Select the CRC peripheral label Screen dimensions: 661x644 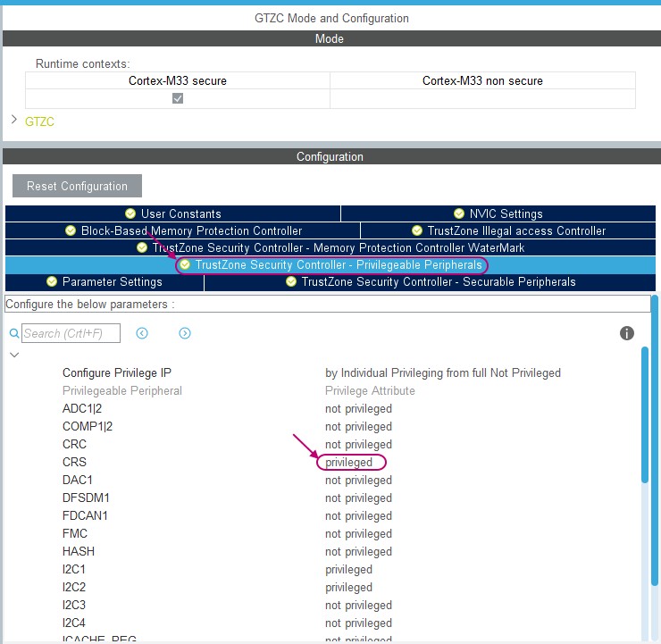click(74, 445)
